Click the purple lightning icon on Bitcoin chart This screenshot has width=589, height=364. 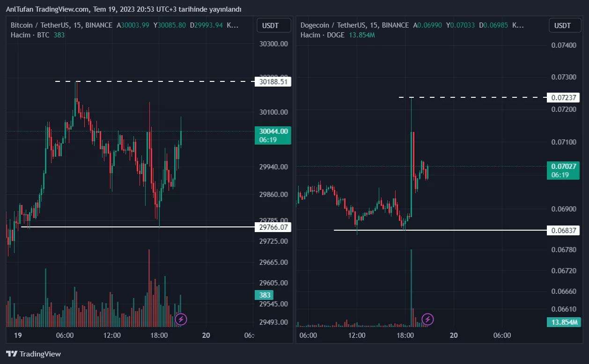pyautogui.click(x=181, y=320)
